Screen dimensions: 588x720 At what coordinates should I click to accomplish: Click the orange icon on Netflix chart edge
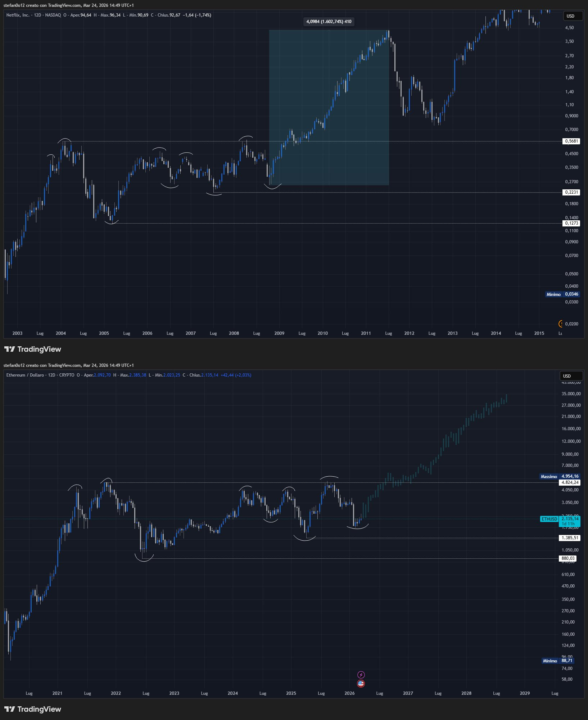coord(560,324)
